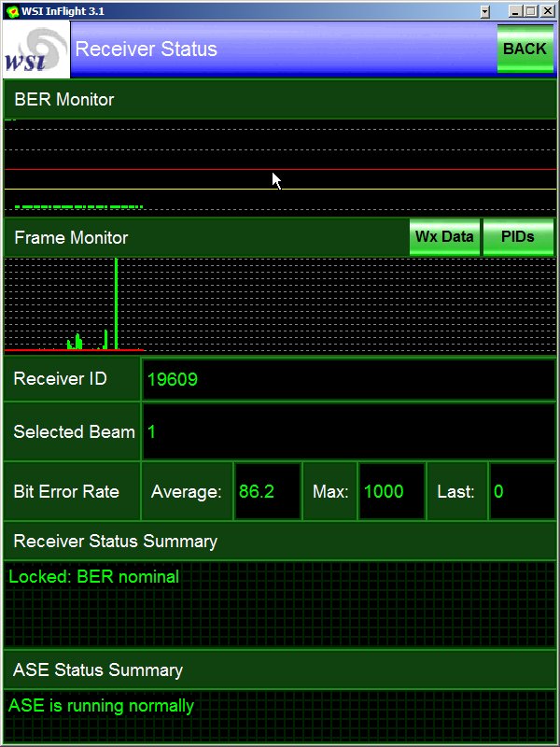Screen dimensions: 560x747
Task: Click the Selected Beam label
Action: click(75, 431)
